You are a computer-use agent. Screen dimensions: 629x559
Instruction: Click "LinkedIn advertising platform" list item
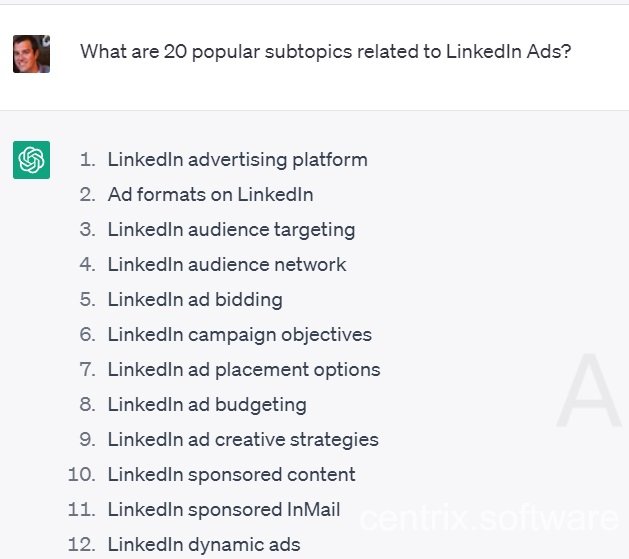pyautogui.click(x=237, y=160)
